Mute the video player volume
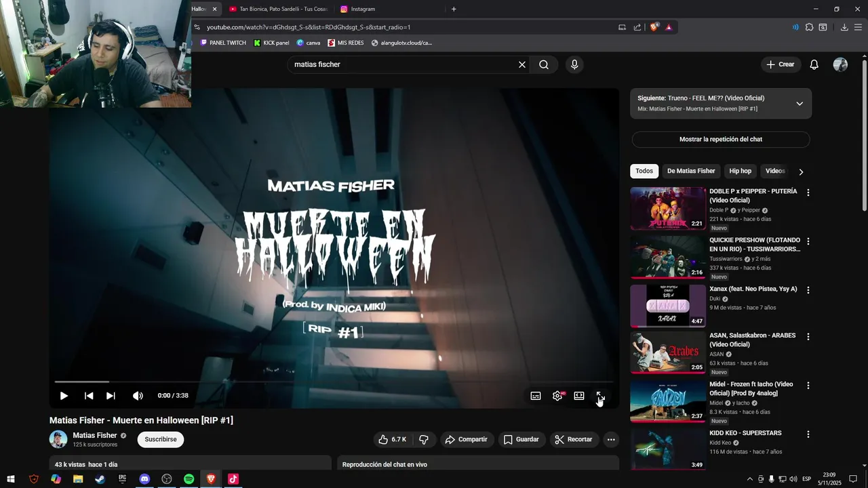This screenshot has width=868, height=488. [138, 396]
